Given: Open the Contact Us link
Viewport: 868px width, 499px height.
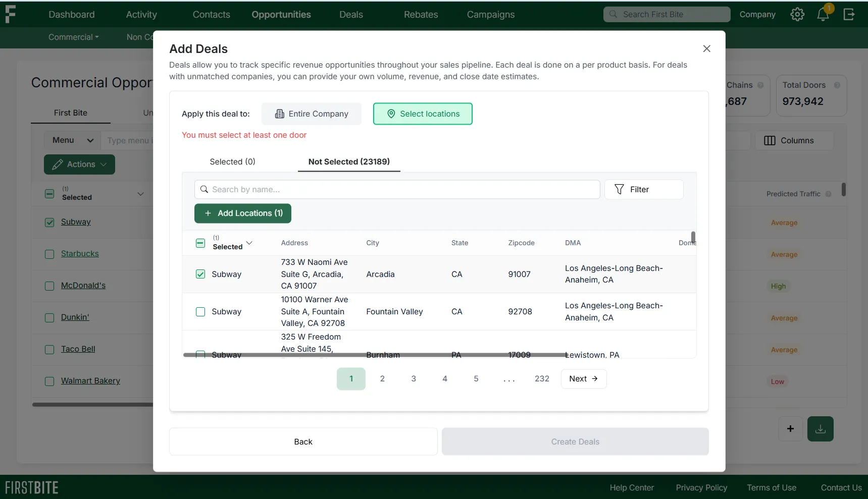Looking at the screenshot, I should pos(841,488).
